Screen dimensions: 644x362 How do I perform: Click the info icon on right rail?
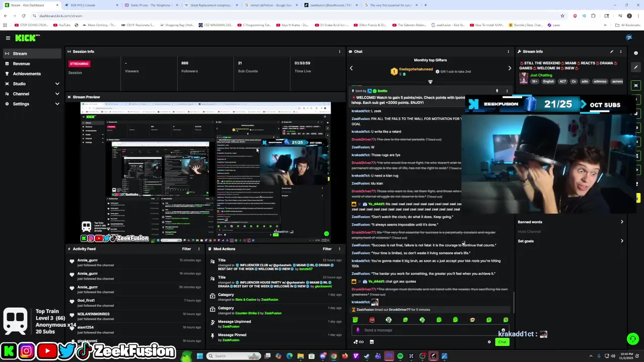(636, 53)
